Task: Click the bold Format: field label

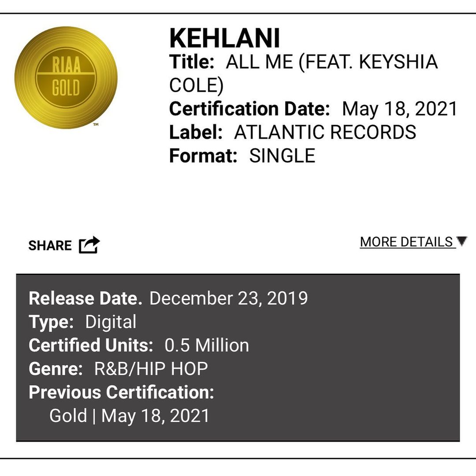Action: 203,156
